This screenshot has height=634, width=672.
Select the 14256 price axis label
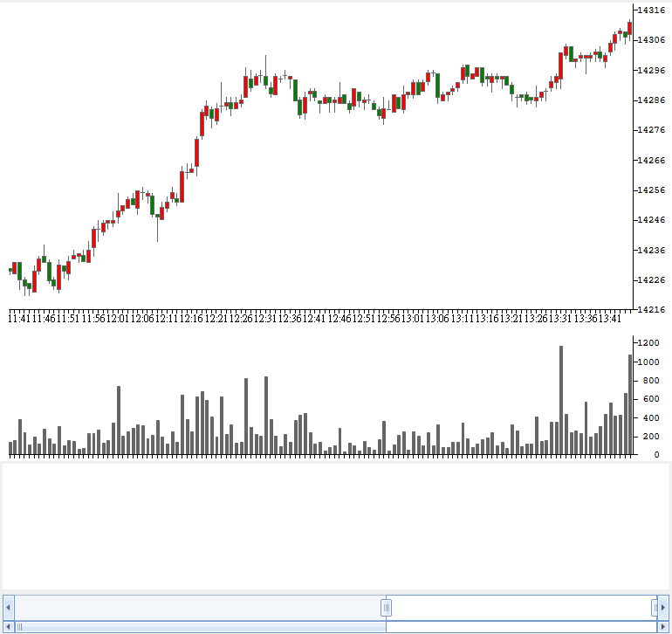(x=651, y=190)
